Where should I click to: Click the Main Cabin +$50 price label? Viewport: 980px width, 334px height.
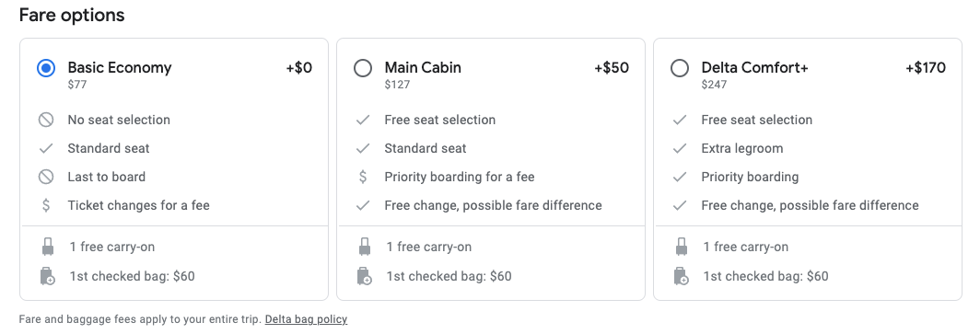tap(612, 67)
